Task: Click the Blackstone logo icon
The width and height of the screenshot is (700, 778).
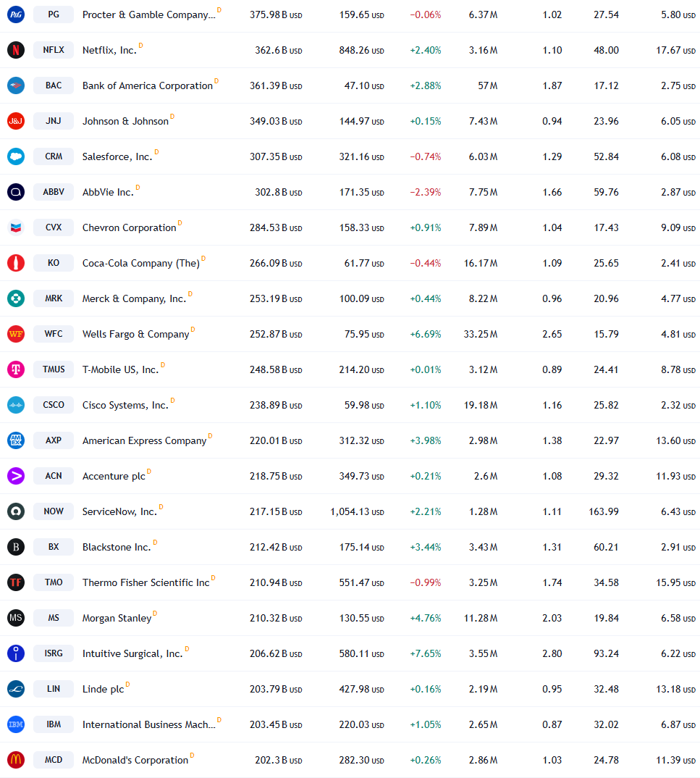Action: pyautogui.click(x=16, y=547)
